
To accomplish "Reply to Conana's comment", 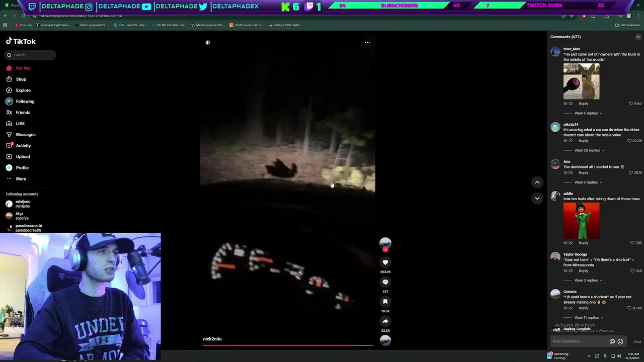I will [583, 308].
